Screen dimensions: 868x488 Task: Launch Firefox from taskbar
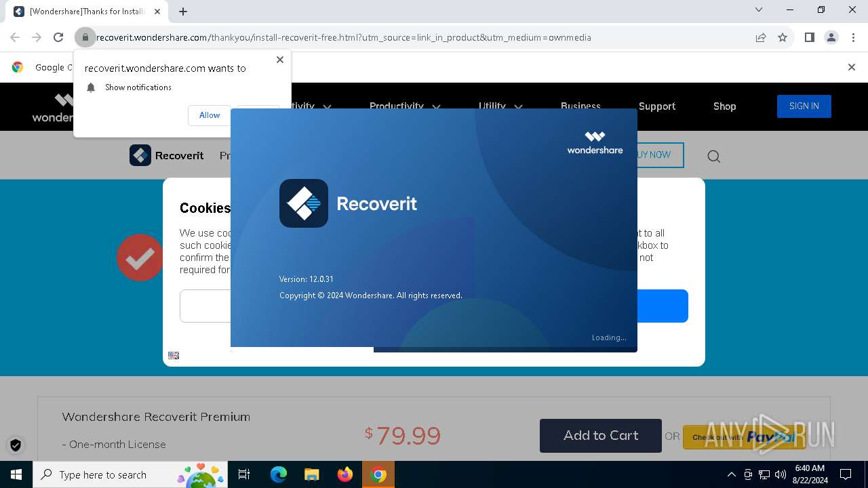pyautogui.click(x=344, y=474)
